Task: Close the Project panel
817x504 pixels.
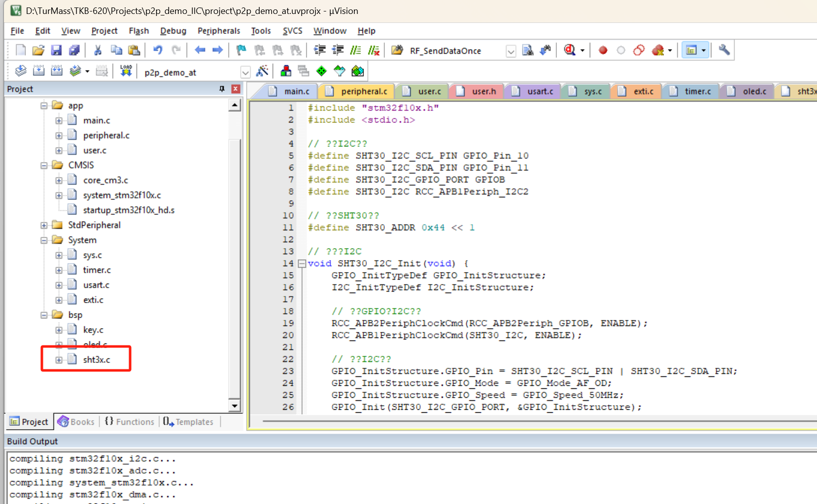Action: coord(236,89)
